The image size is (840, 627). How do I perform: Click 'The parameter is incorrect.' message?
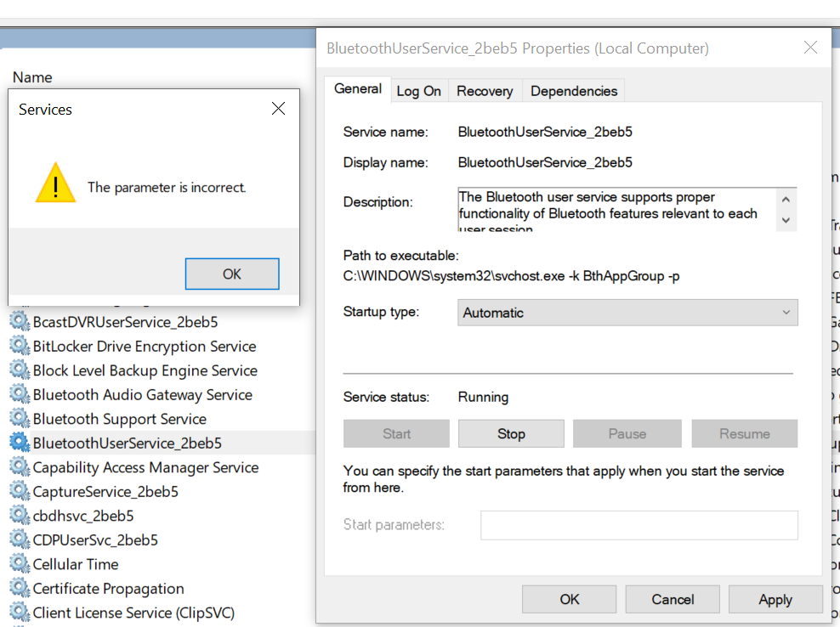[167, 188]
